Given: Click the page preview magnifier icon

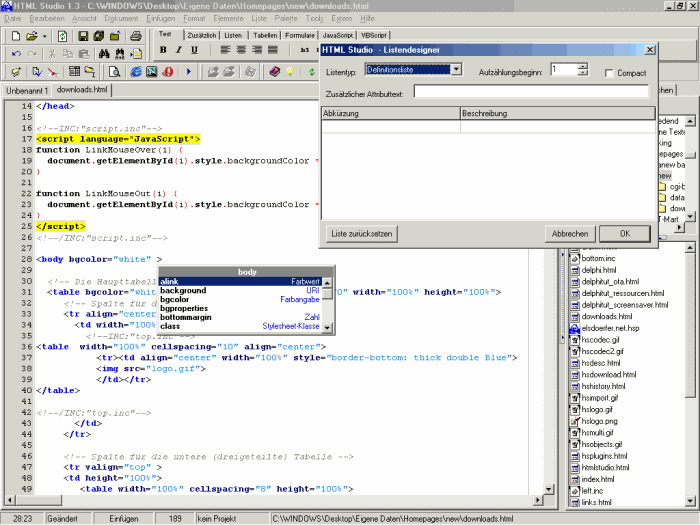Looking at the screenshot, I should pyautogui.click(x=115, y=71).
